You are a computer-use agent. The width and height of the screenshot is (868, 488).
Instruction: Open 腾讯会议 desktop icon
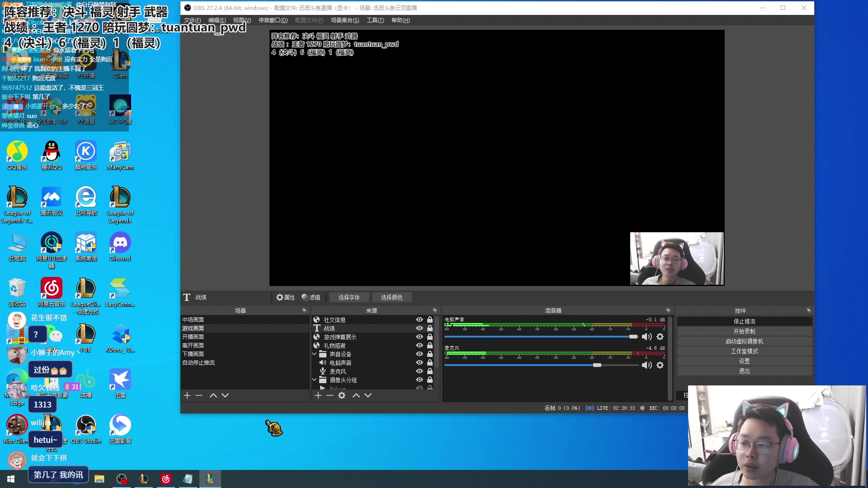pyautogui.click(x=52, y=201)
